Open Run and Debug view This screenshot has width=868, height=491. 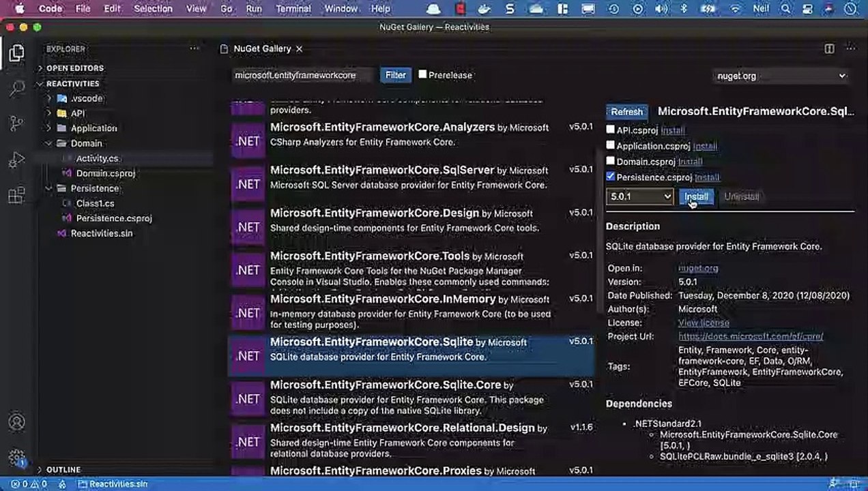coord(16,160)
